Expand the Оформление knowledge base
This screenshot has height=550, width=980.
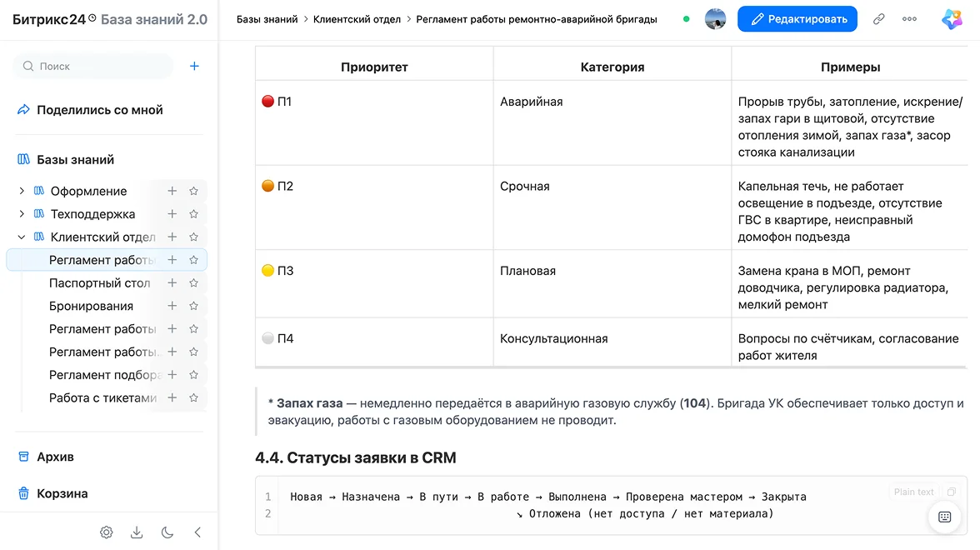[22, 191]
